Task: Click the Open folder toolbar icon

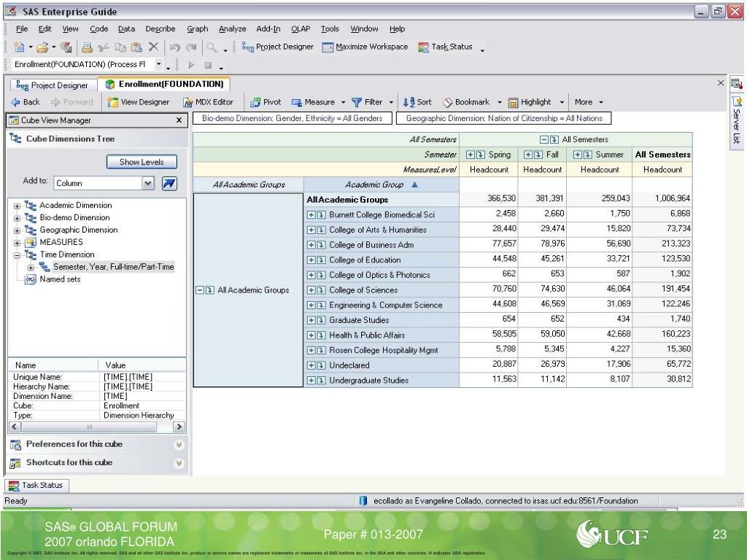Action: coord(42,47)
